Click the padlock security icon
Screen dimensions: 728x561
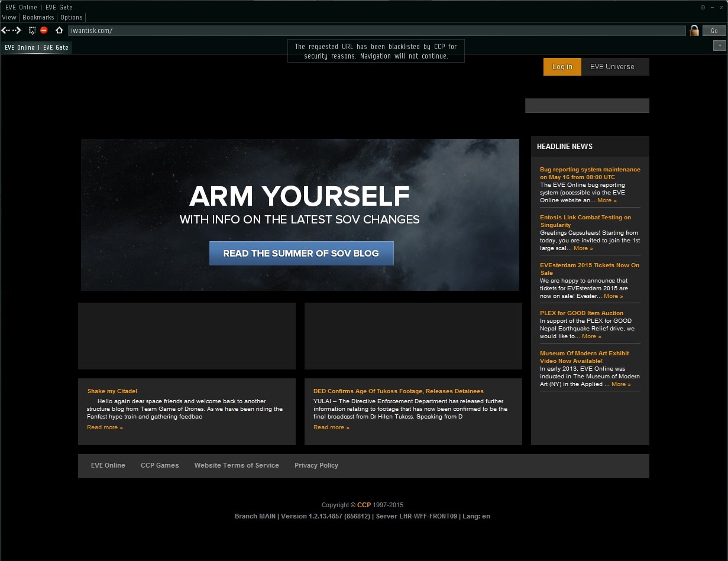(x=694, y=31)
